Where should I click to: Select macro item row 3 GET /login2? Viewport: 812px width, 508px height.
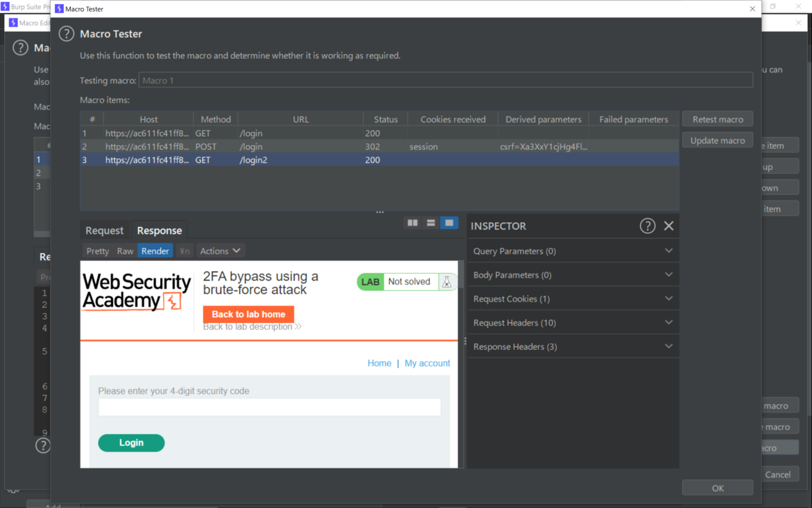[380, 160]
